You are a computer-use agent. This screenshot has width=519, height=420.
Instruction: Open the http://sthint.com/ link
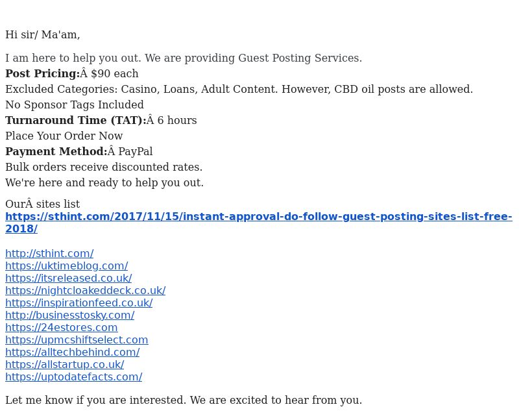(x=49, y=254)
